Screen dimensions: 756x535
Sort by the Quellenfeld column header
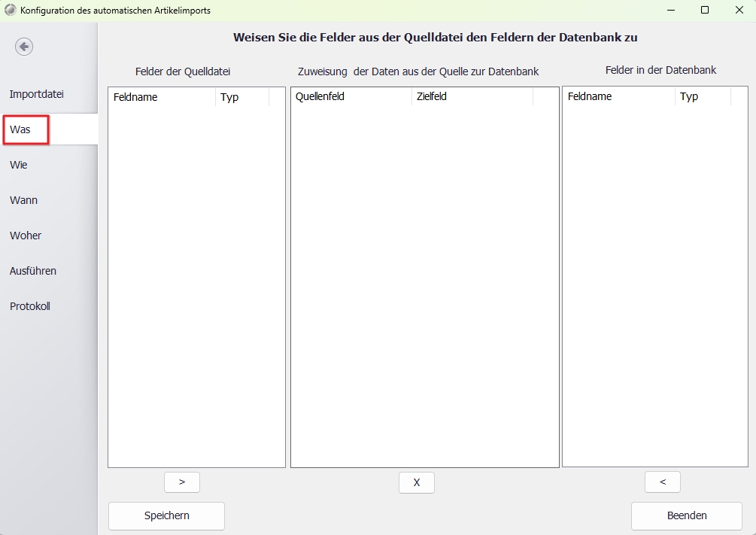click(x=351, y=96)
